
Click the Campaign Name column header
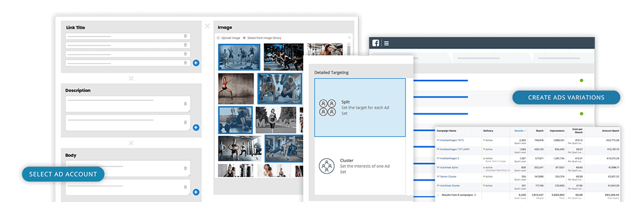point(446,130)
